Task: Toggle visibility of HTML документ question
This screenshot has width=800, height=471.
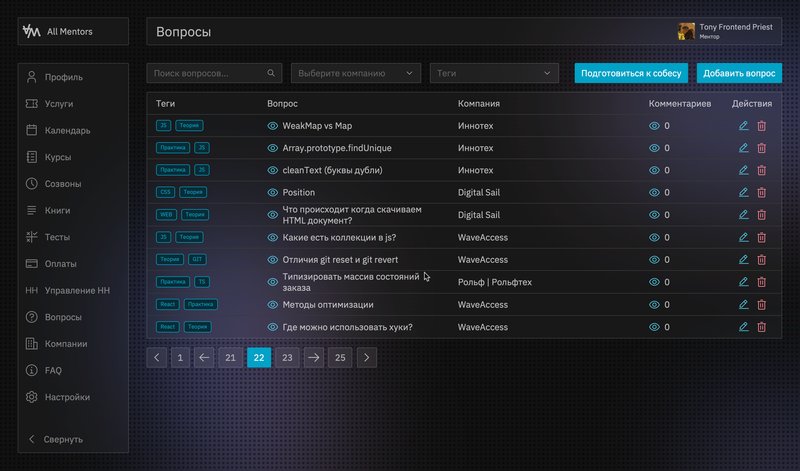Action: pyautogui.click(x=272, y=215)
